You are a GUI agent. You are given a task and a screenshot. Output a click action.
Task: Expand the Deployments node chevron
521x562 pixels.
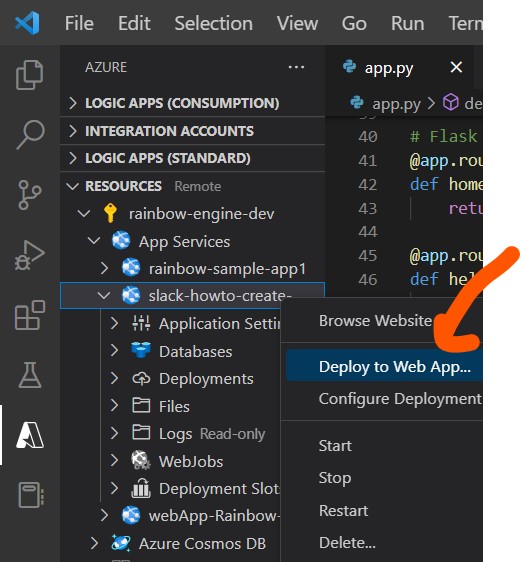coord(114,378)
